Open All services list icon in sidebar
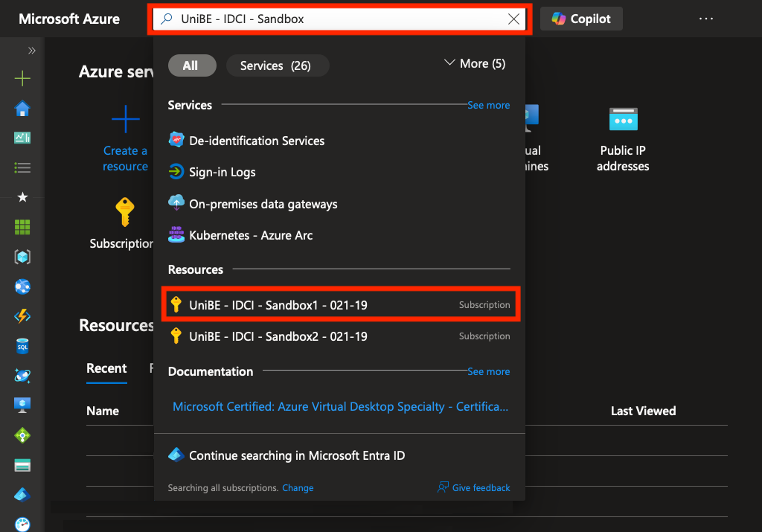The width and height of the screenshot is (762, 532). click(x=22, y=167)
